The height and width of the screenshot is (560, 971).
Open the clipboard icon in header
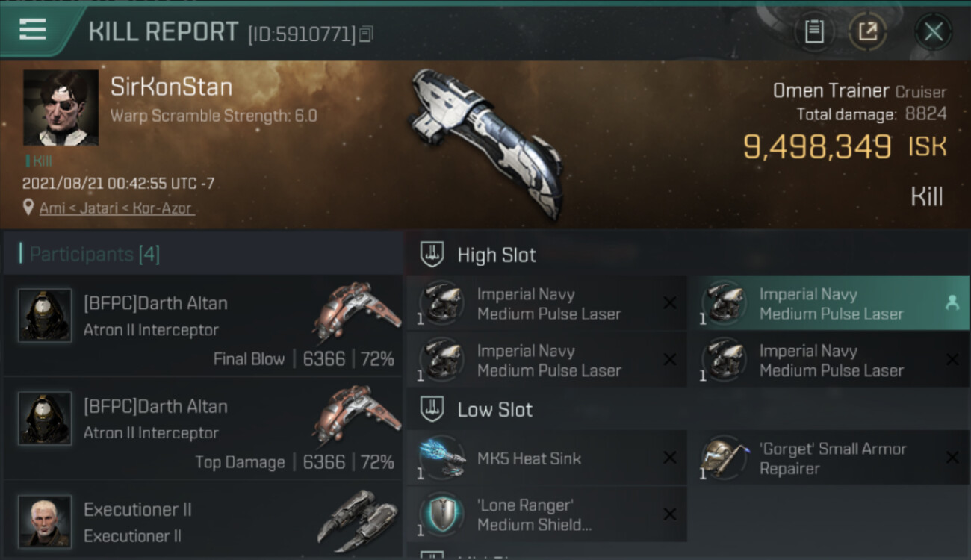[x=814, y=31]
